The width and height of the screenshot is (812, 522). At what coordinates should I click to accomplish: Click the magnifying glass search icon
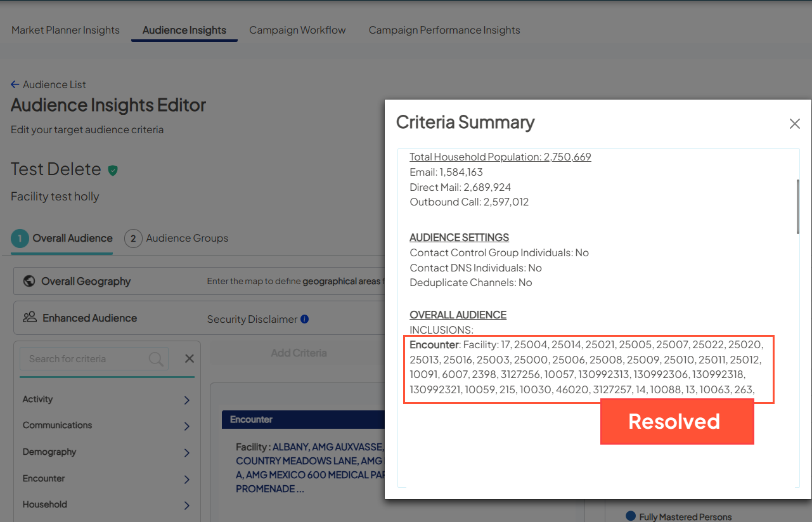pyautogui.click(x=156, y=359)
